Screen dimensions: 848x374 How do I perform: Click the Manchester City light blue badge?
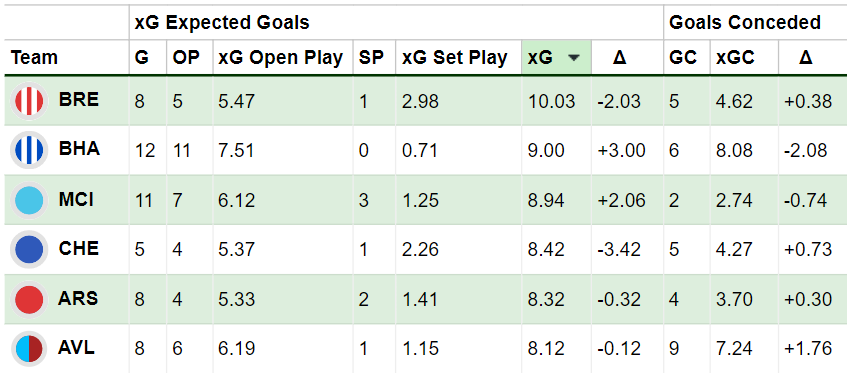point(29,201)
